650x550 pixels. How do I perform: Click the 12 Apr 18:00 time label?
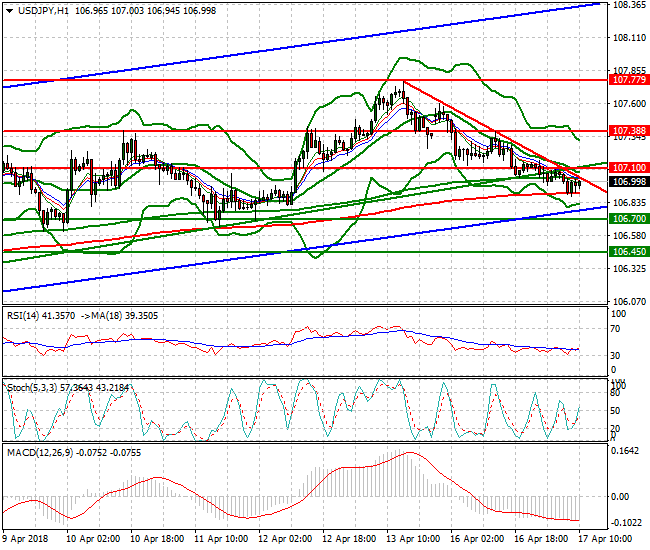coord(349,539)
